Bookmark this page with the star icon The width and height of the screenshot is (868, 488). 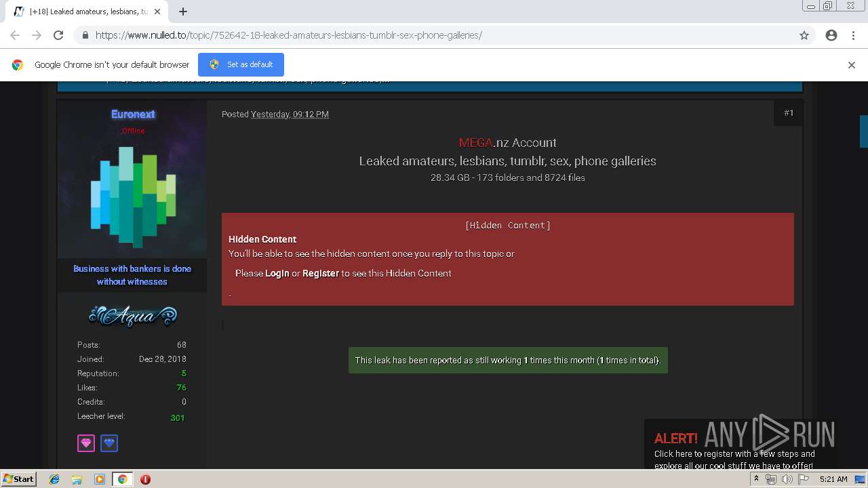(804, 35)
